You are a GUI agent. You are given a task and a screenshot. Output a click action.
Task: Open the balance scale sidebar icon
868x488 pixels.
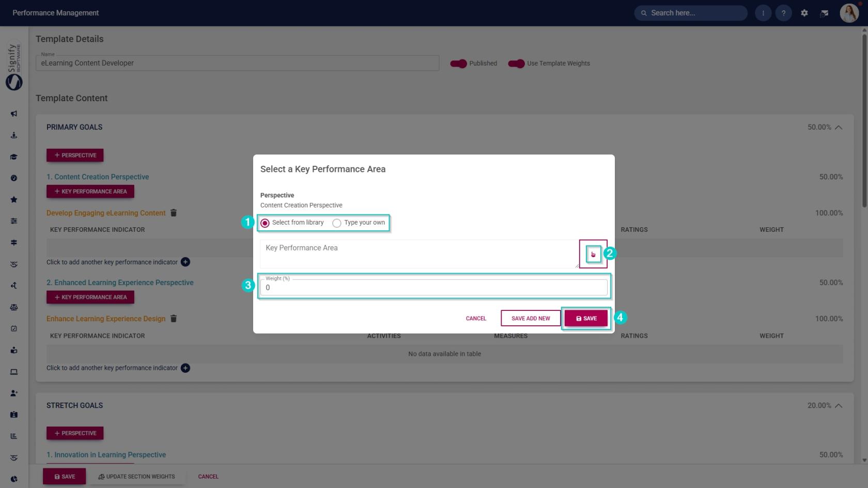tap(14, 307)
